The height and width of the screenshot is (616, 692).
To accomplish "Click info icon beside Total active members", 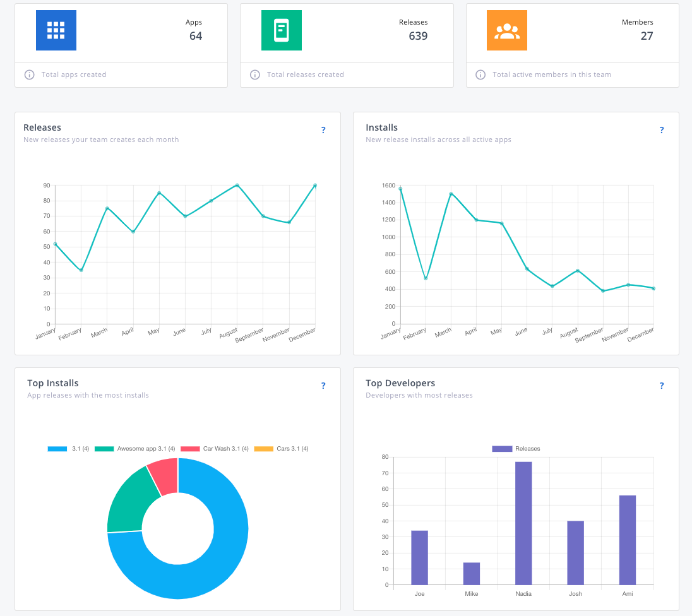I will tap(480, 74).
